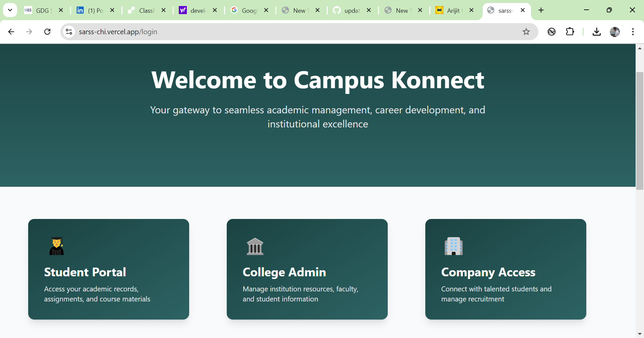The image size is (644, 338).
Task: Close the Arijit tab
Action: [472, 10]
